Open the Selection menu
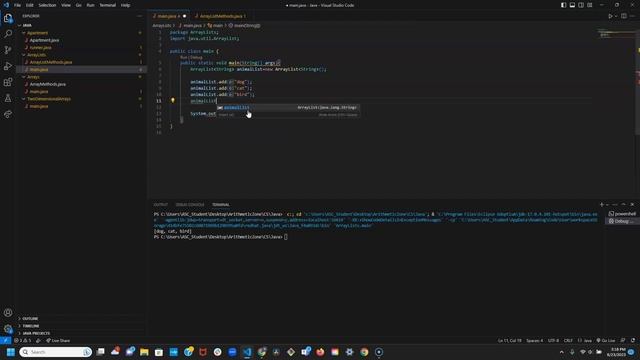This screenshot has height=360, width=640. [x=47, y=5]
